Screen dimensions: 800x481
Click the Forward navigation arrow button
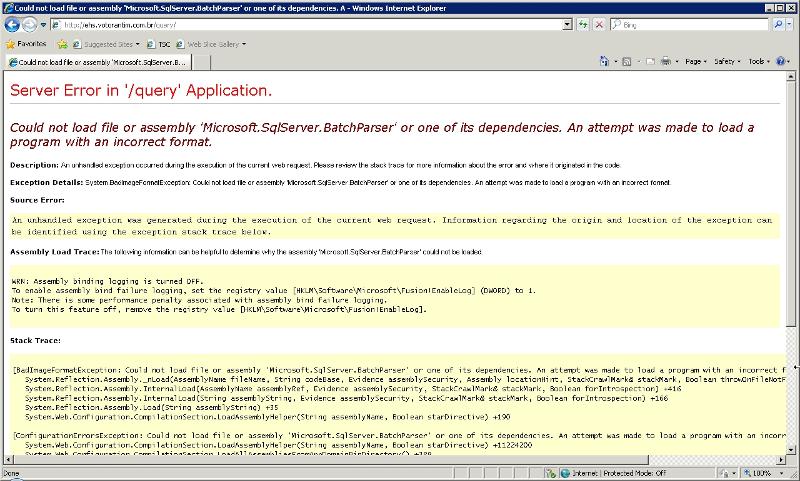coord(30,24)
